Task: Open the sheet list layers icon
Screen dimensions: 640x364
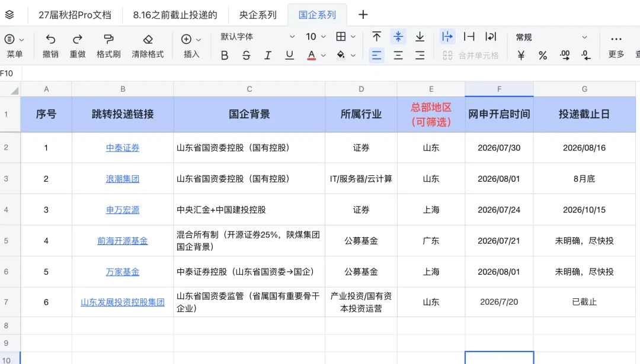Action: pos(9,15)
